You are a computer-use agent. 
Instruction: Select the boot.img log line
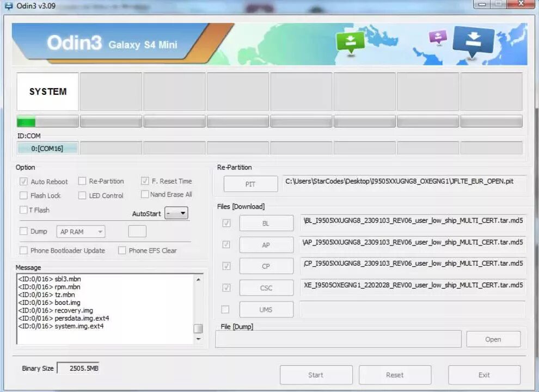49,303
